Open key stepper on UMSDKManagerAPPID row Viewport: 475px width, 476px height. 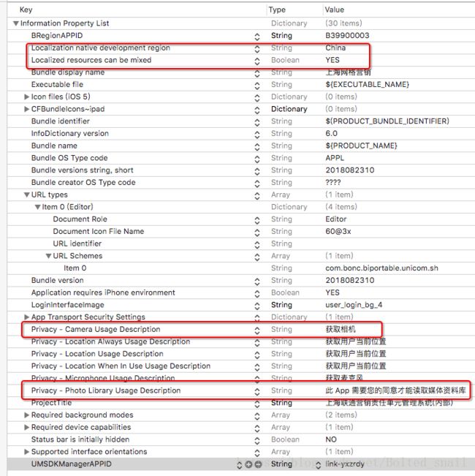tap(239, 464)
